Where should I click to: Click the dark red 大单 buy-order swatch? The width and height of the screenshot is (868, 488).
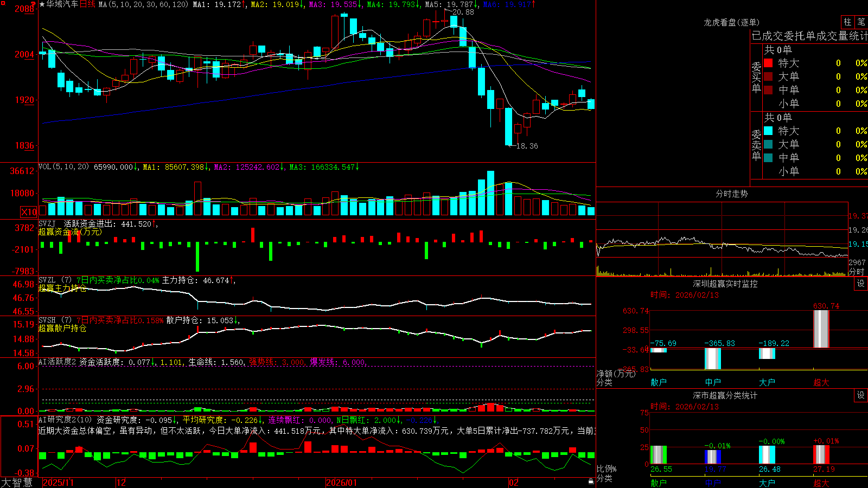click(768, 76)
